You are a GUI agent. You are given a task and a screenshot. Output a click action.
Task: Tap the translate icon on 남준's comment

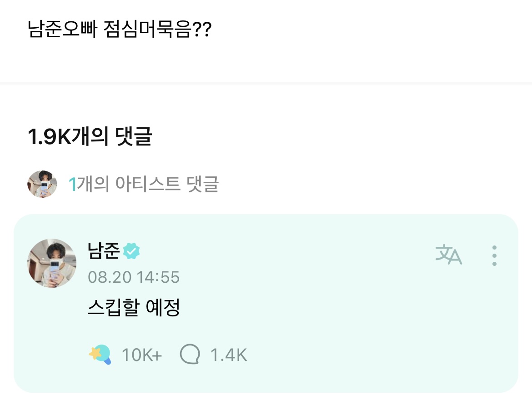tap(448, 255)
